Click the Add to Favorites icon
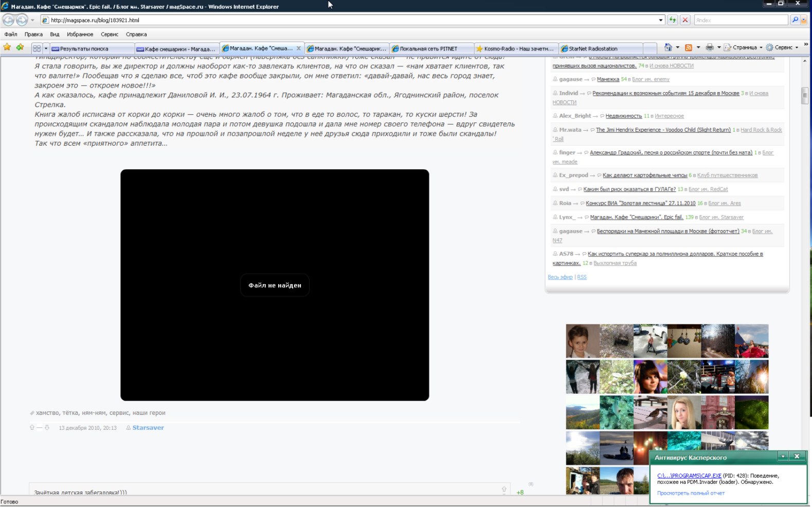 tap(20, 48)
